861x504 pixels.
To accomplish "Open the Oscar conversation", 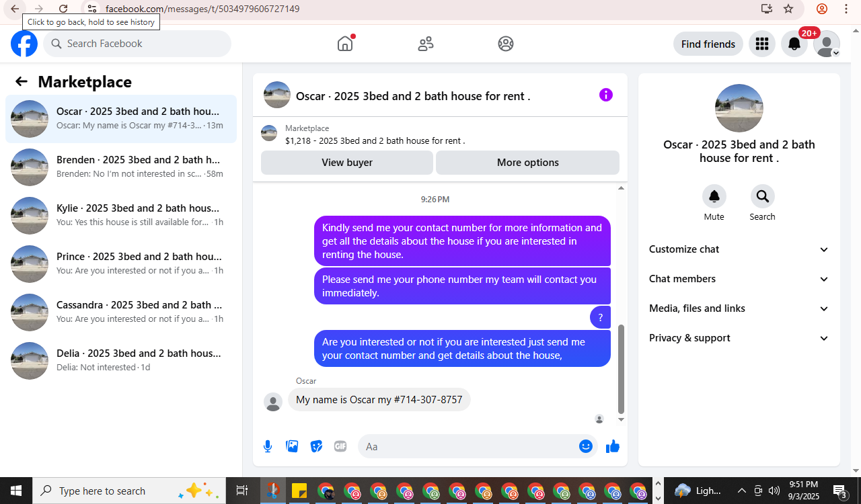I will coord(121,119).
